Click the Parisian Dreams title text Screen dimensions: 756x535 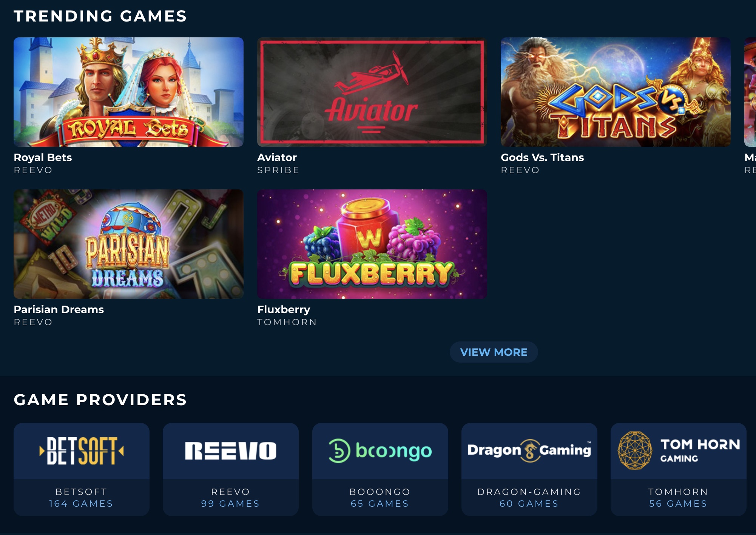pos(59,309)
